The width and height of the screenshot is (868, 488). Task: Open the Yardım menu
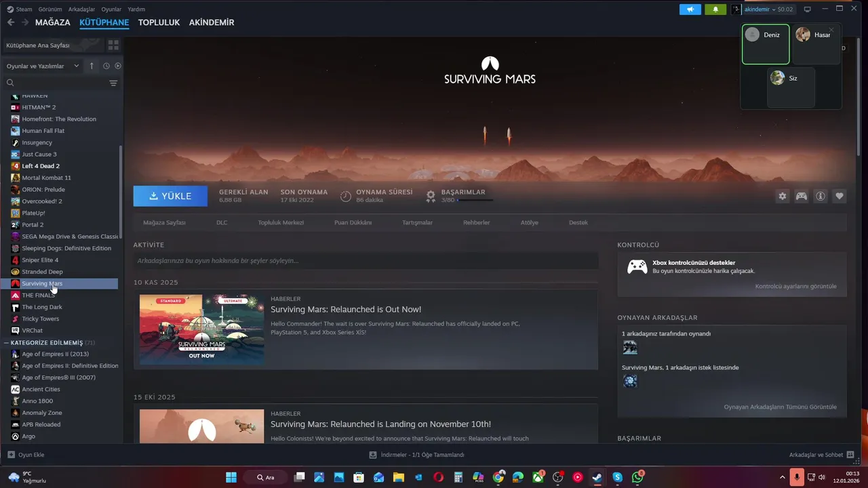click(x=136, y=9)
